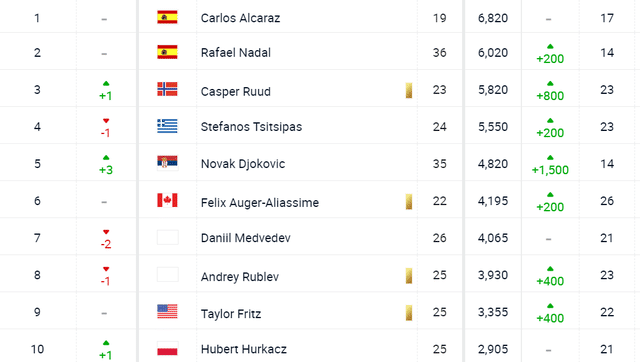
Task: Click the Spain flag beside Rafael Nadal
Action: (167, 52)
